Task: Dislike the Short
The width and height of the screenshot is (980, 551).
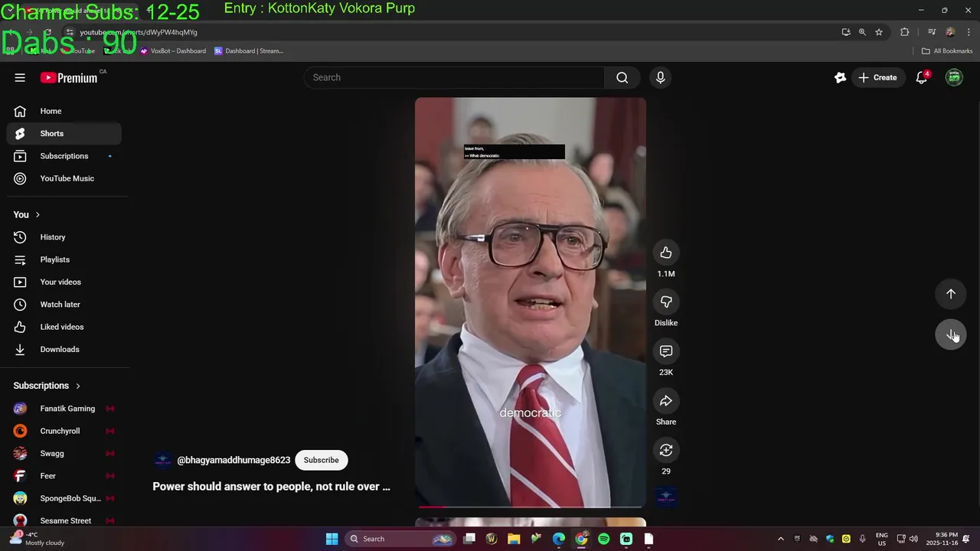Action: tap(666, 302)
